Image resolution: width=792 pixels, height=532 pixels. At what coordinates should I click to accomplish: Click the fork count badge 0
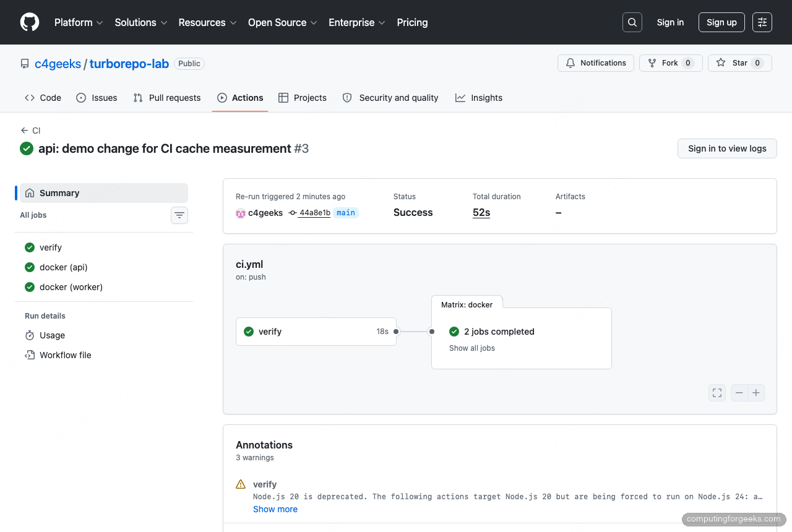point(687,63)
